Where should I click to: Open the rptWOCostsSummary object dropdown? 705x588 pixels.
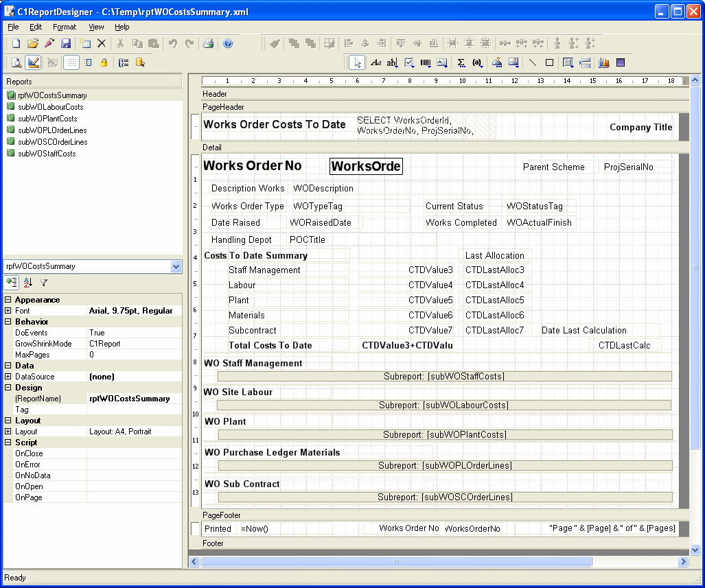(x=176, y=266)
